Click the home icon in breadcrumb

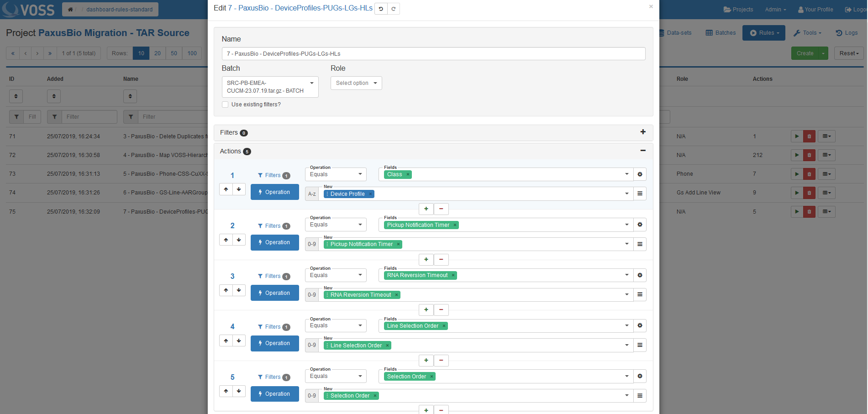click(70, 10)
